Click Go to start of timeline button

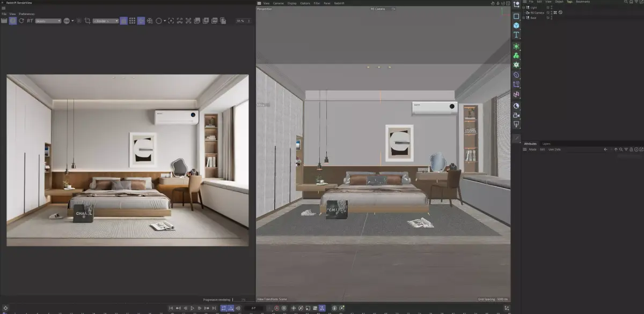[x=171, y=308]
